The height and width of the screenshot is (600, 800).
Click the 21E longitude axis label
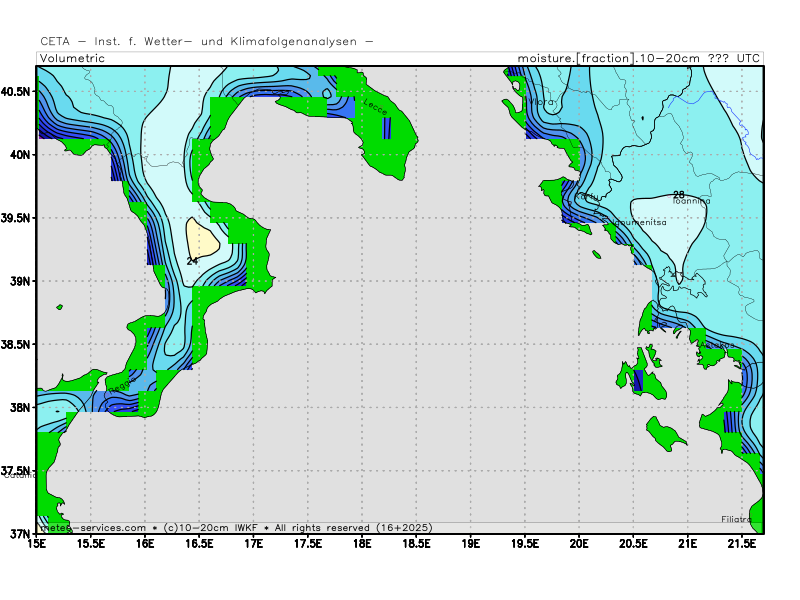pos(687,544)
